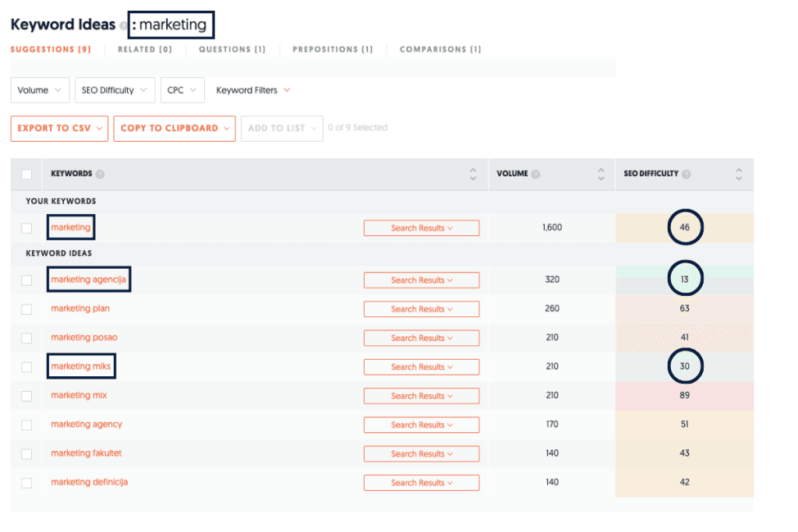Click the info icon beside SEO Difficulty header

(x=687, y=174)
